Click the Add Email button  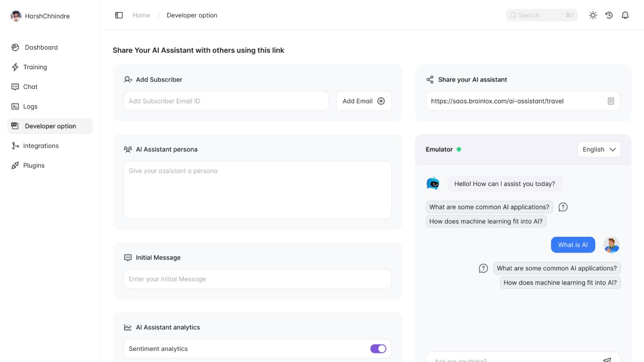coord(364,101)
